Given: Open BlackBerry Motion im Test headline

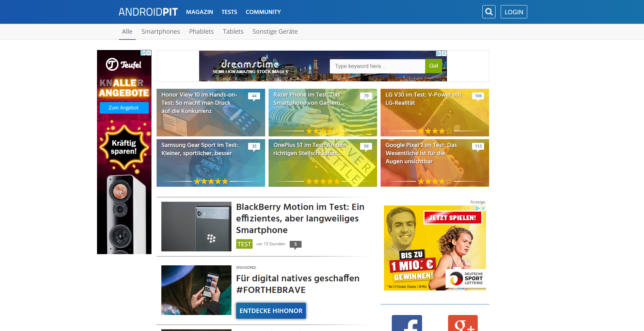Looking at the screenshot, I should point(300,218).
